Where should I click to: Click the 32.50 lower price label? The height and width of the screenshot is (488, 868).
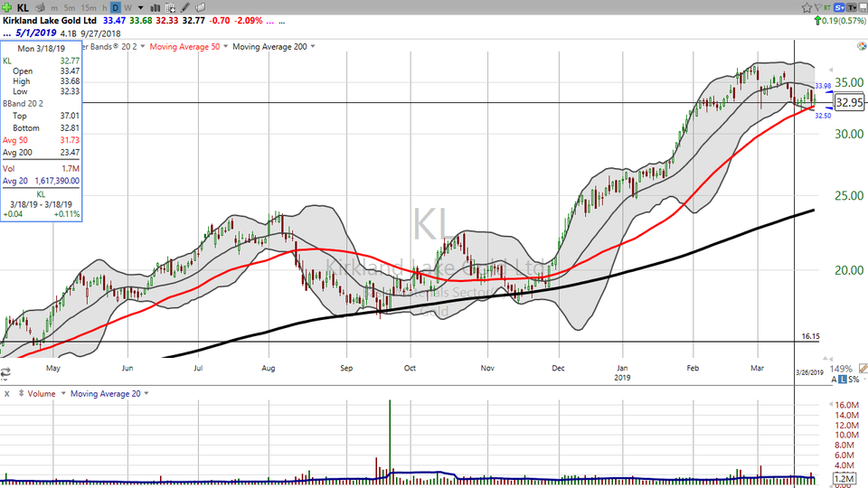(823, 116)
